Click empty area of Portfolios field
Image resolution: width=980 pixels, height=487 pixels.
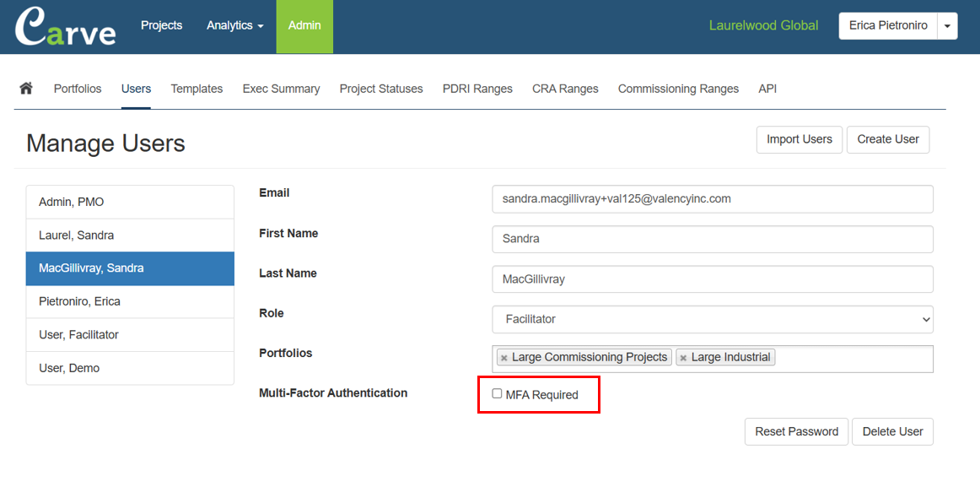click(x=853, y=359)
